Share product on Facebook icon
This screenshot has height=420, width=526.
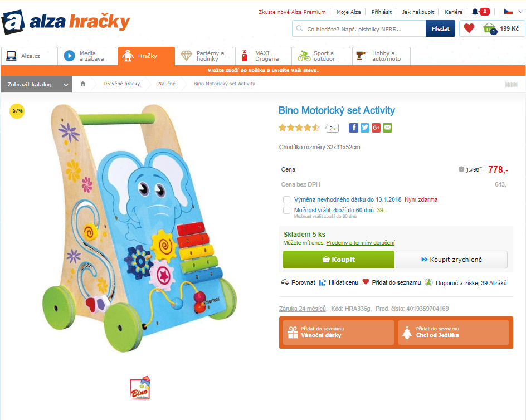point(353,128)
